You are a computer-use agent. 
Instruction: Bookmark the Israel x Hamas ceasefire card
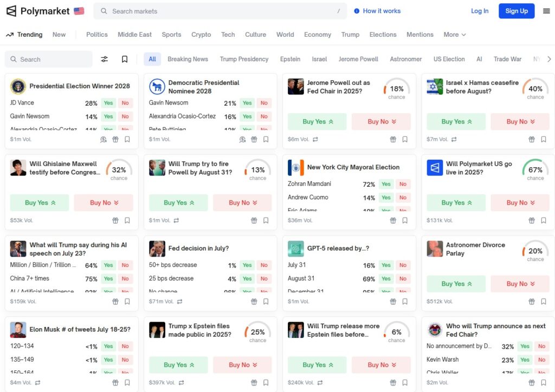(543, 139)
